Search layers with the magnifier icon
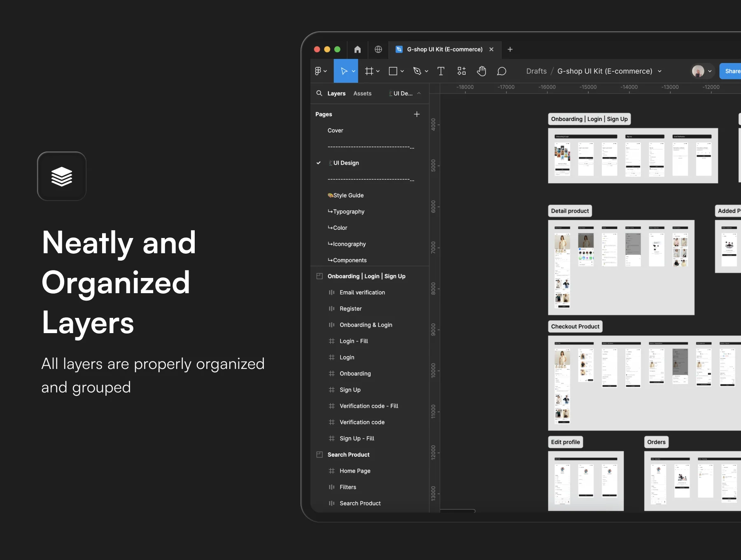741x560 pixels. pyautogui.click(x=319, y=93)
